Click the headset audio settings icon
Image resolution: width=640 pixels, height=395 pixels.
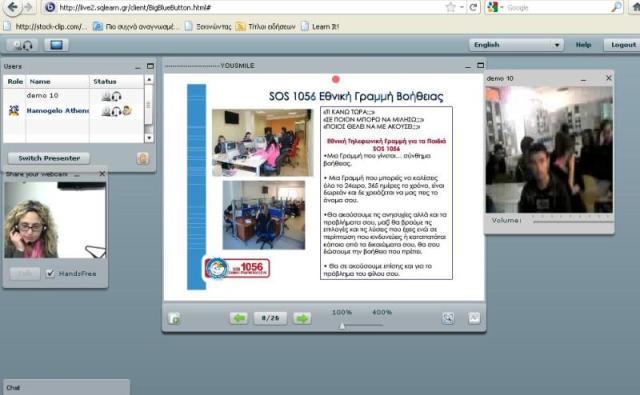pyautogui.click(x=22, y=45)
